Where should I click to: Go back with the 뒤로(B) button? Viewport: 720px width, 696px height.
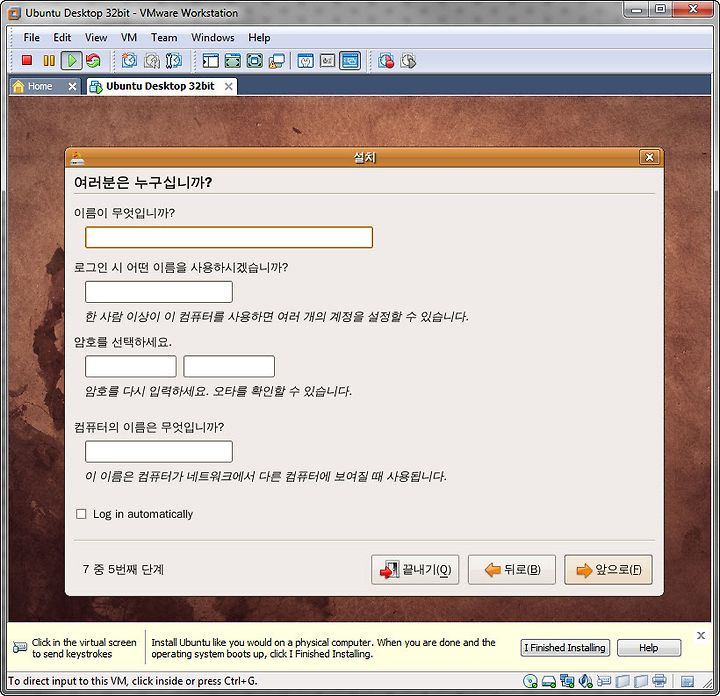pyautogui.click(x=512, y=570)
